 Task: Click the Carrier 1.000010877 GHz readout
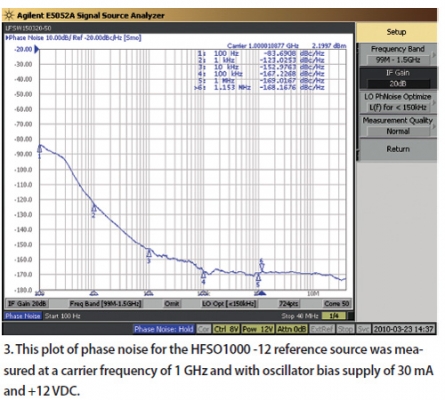[263, 46]
